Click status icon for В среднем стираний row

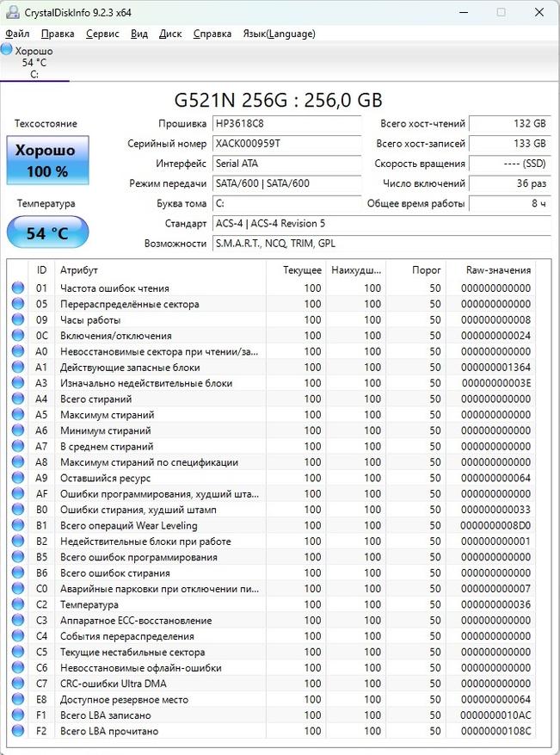[x=18, y=446]
